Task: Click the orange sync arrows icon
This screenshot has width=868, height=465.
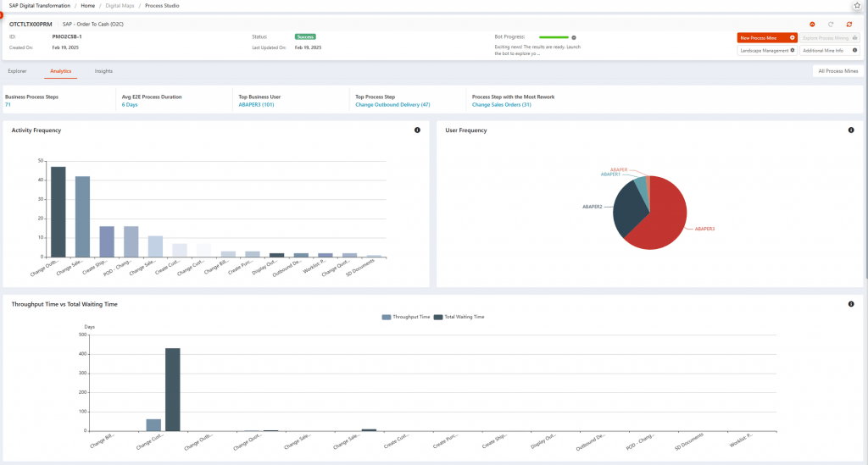Action: click(849, 25)
